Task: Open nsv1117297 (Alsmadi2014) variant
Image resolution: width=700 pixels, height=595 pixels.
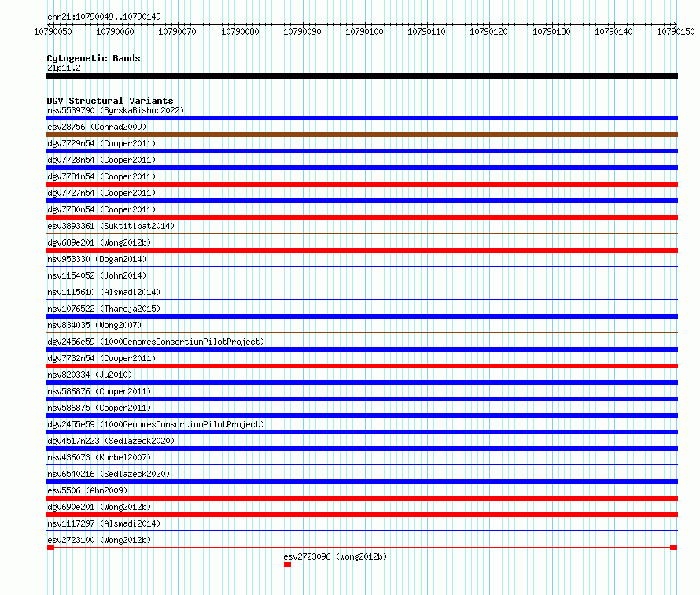Action: coord(104,523)
